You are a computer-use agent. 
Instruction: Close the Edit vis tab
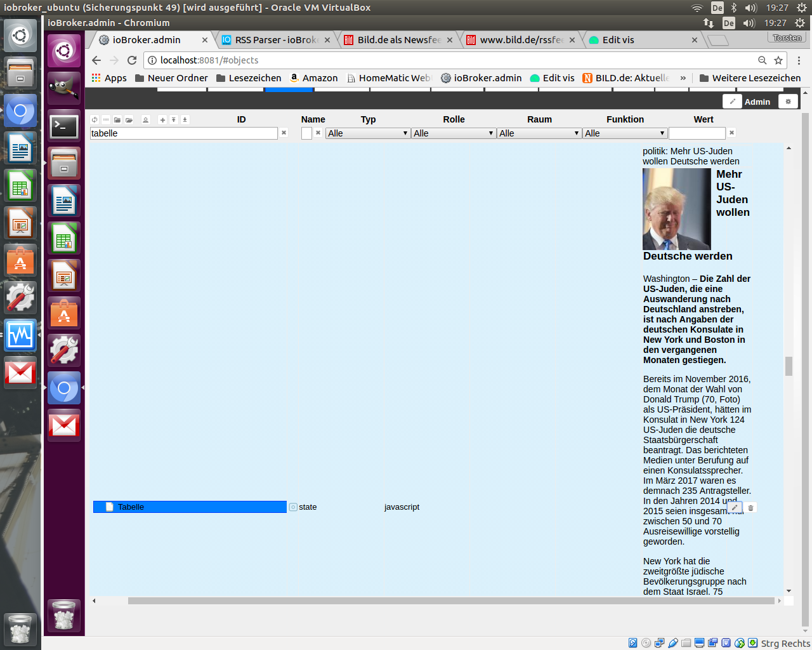(x=695, y=40)
